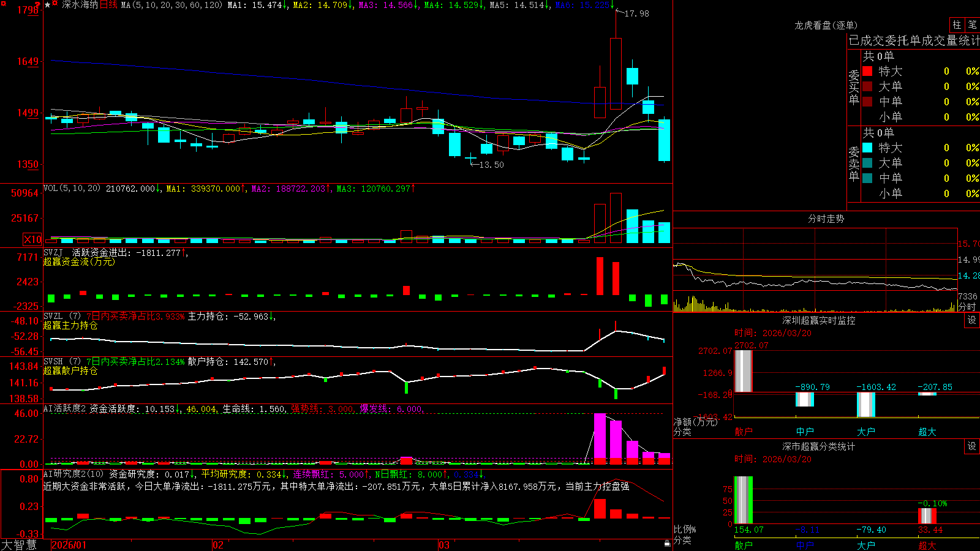Screen dimensions: 980x551
Task: Click the stock name 深水海纳
Action: (x=80, y=5)
